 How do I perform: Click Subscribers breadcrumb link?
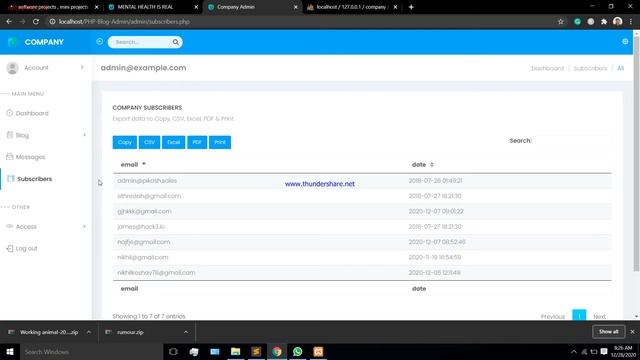click(590, 68)
